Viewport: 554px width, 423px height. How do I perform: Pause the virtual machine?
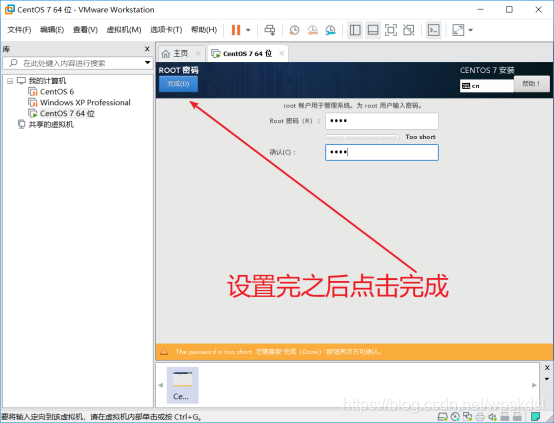236,30
